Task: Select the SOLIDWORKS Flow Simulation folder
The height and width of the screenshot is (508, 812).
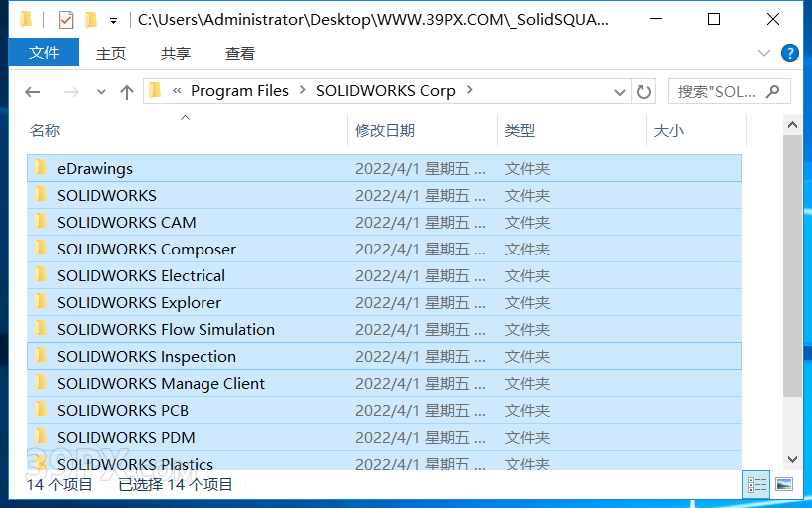Action: point(166,329)
